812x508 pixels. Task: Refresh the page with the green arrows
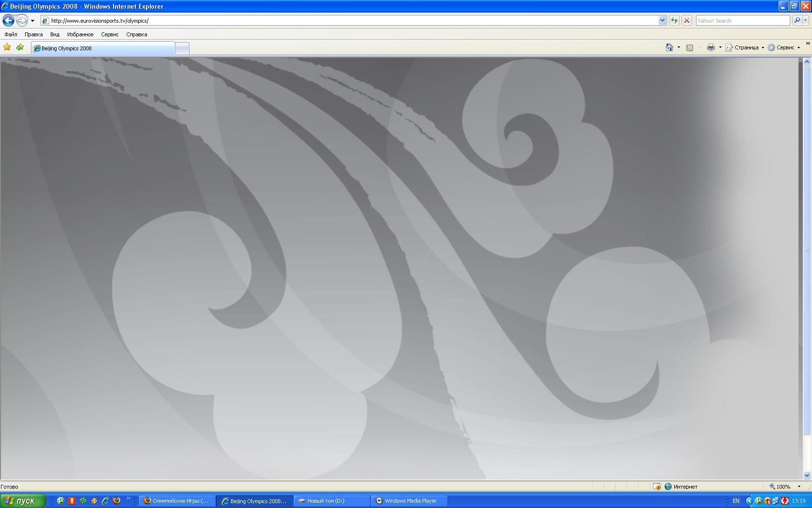click(x=674, y=20)
